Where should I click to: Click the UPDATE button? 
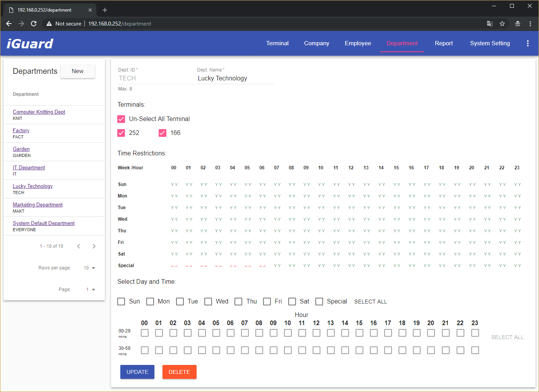pos(137,372)
